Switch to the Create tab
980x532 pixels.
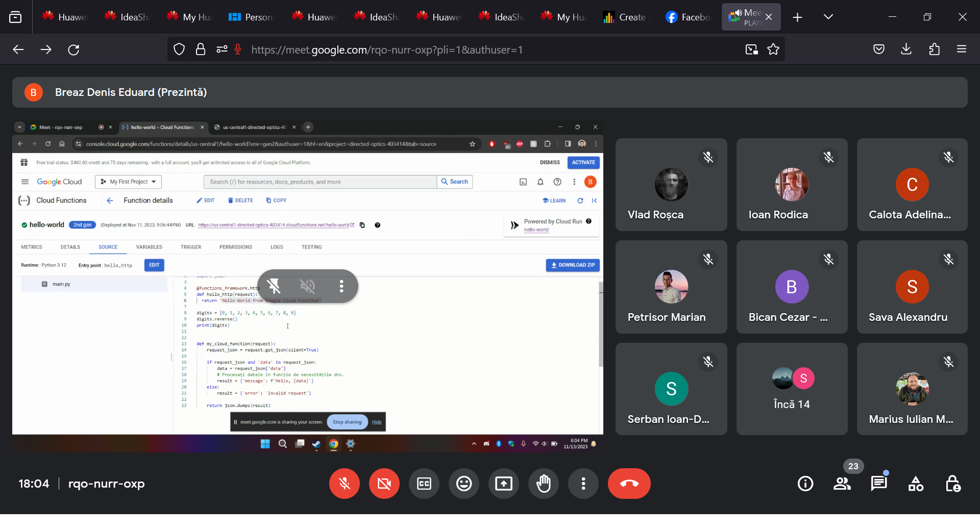(626, 17)
